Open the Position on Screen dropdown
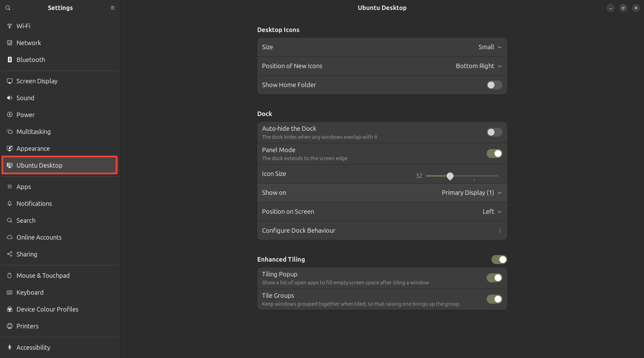 tap(492, 212)
